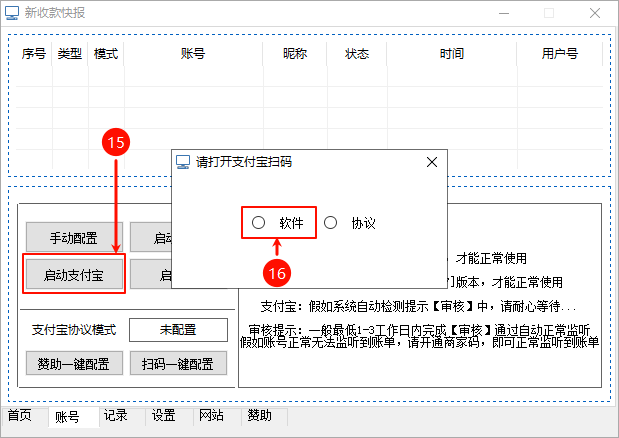Click the 赞助一键配置 button
The image size is (619, 438).
coord(74,363)
